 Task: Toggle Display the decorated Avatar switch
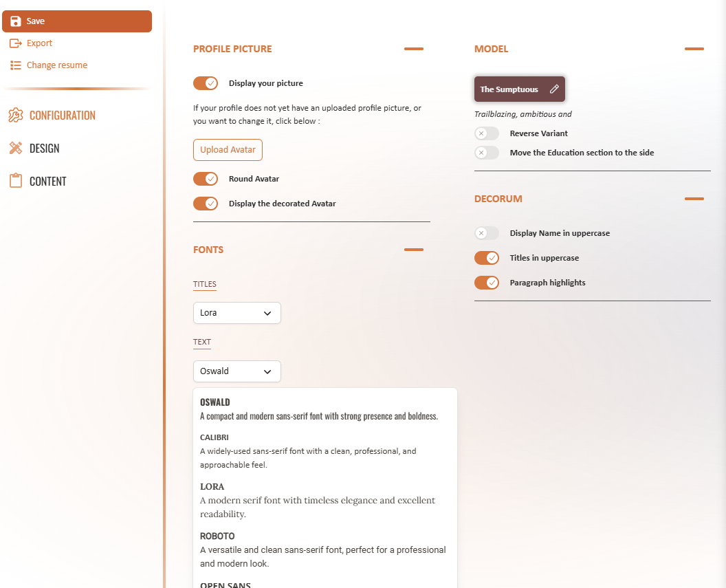(206, 204)
